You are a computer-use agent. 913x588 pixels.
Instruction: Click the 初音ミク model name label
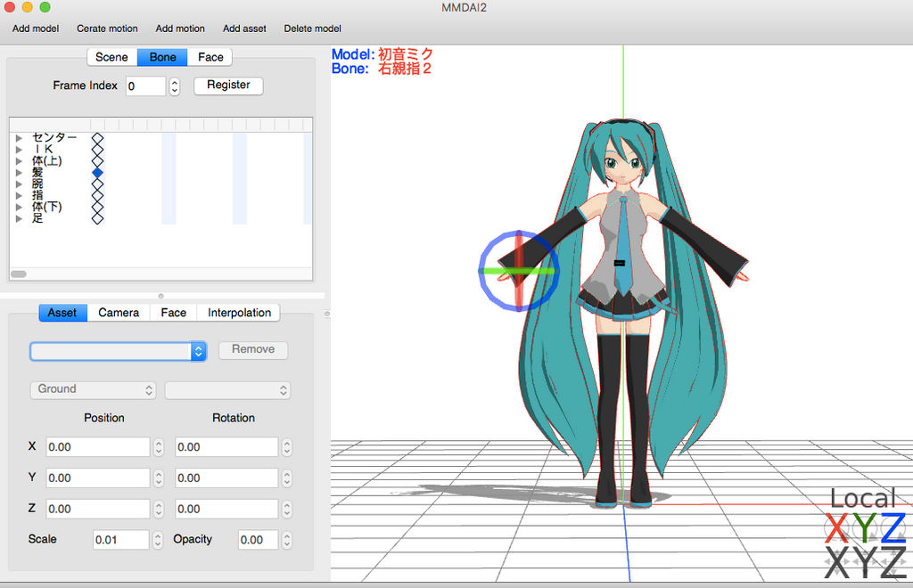click(406, 54)
